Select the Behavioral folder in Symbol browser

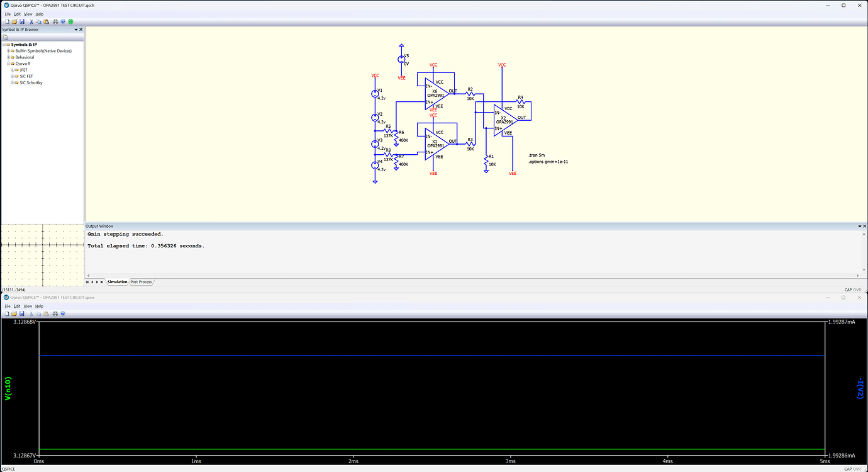[25, 57]
